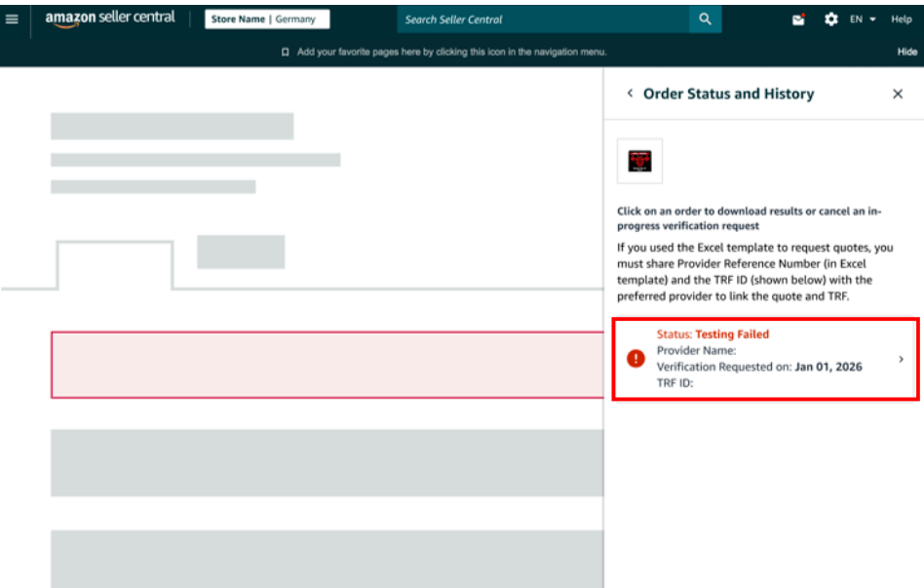Select the outlined active tab on page

115,265
